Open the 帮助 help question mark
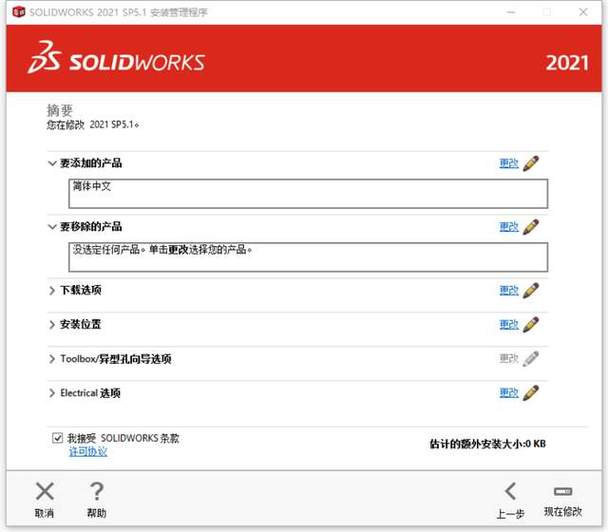This screenshot has width=608, height=532. pyautogui.click(x=97, y=491)
